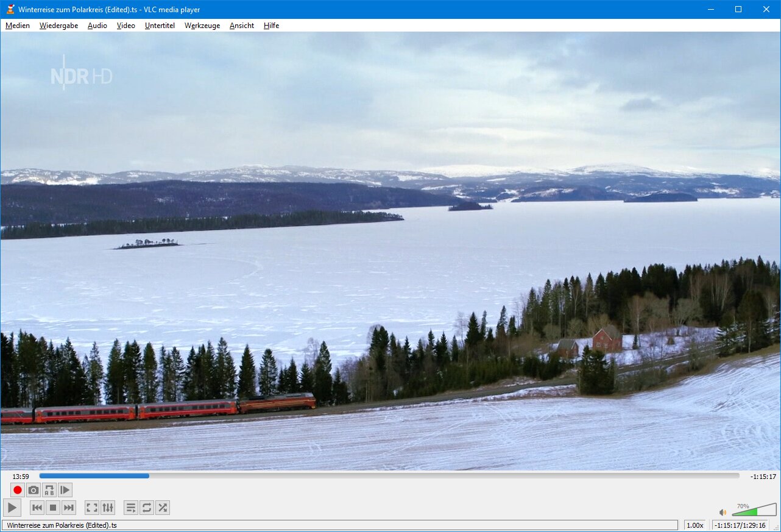Open the Medien menu
The height and width of the screenshot is (532, 781).
[18, 26]
